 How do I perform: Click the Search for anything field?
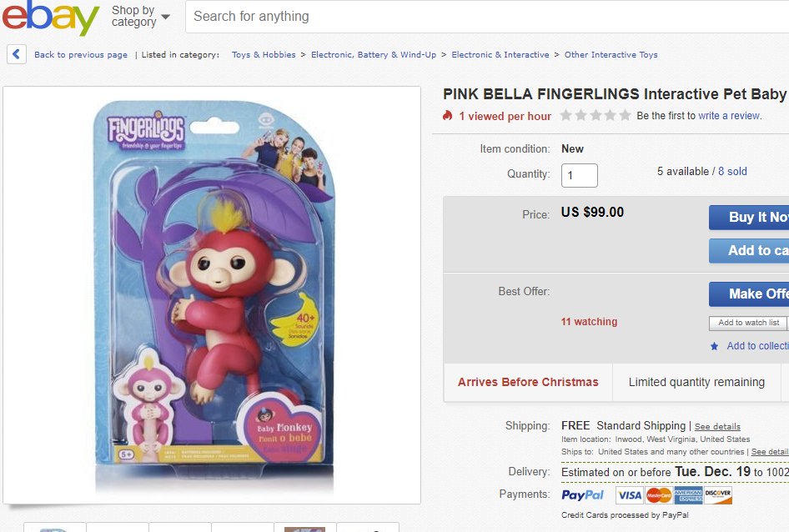484,16
